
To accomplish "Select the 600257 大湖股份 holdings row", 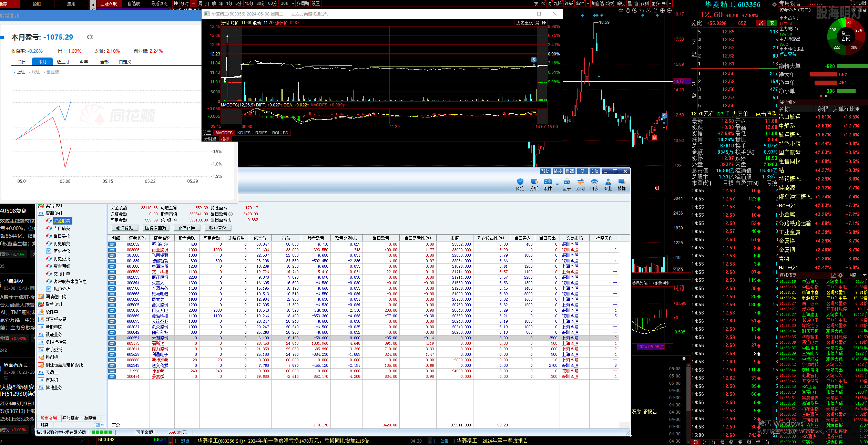I will 363,338.
